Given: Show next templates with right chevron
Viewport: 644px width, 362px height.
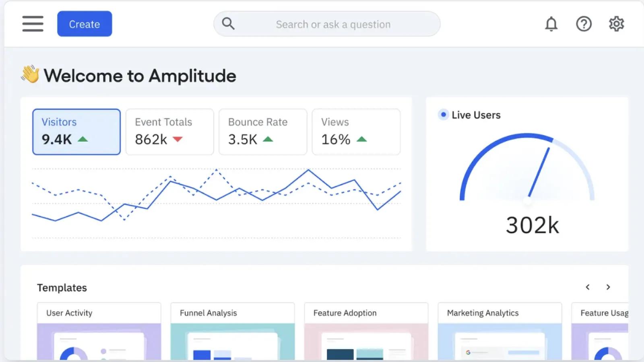Looking at the screenshot, I should (x=608, y=287).
